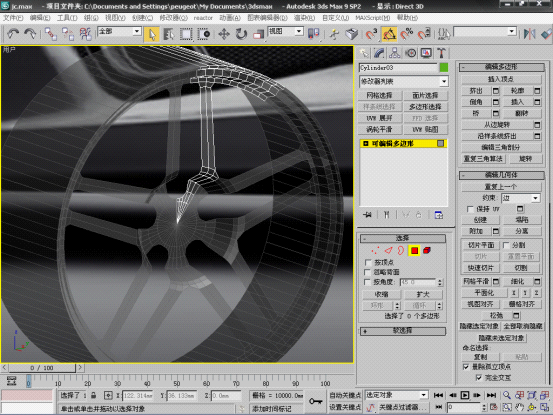Click the Play animation button
This screenshot has width=553, height=415.
coord(465,395)
